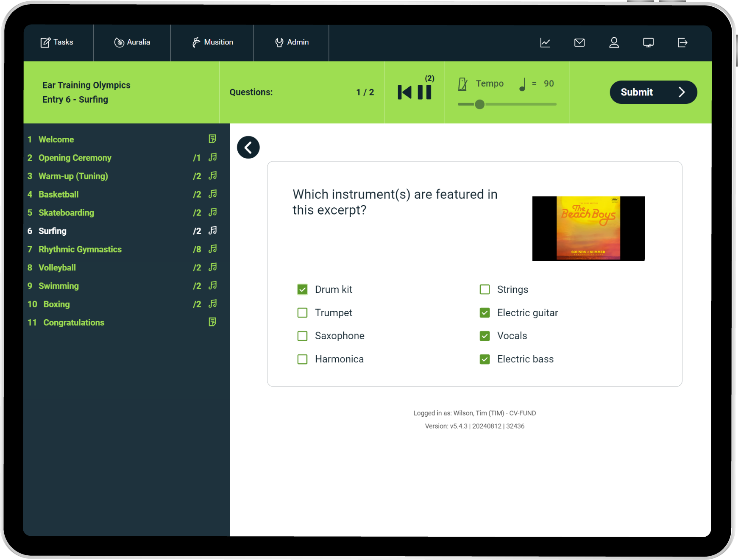Open the messages envelope icon
738x560 pixels.
pyautogui.click(x=579, y=42)
